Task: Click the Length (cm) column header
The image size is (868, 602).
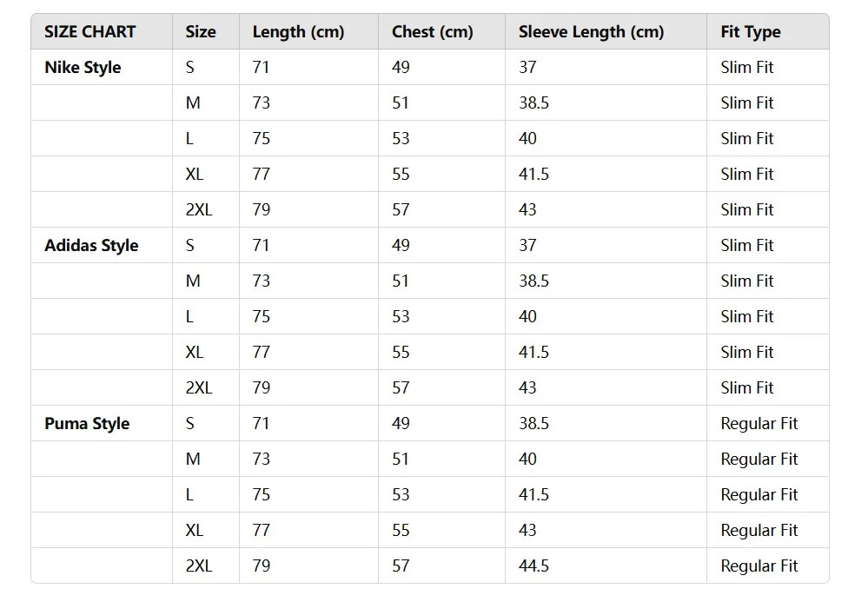Action: (298, 32)
